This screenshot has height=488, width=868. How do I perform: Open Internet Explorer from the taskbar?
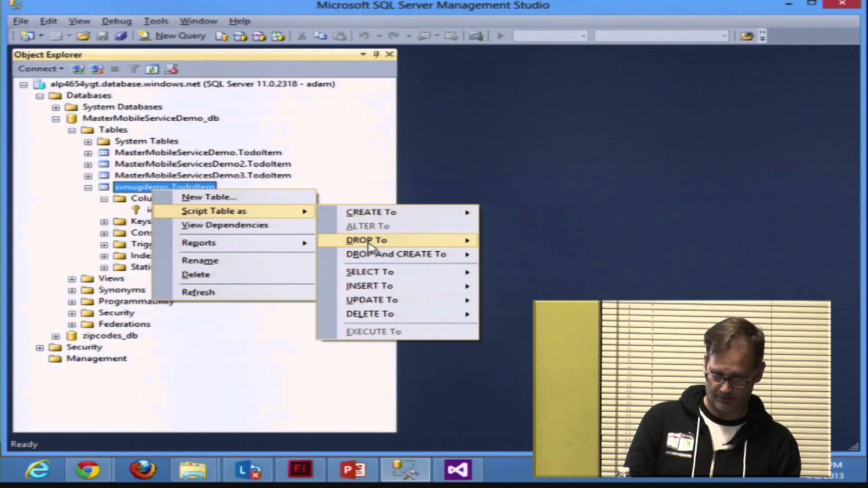click(x=38, y=470)
